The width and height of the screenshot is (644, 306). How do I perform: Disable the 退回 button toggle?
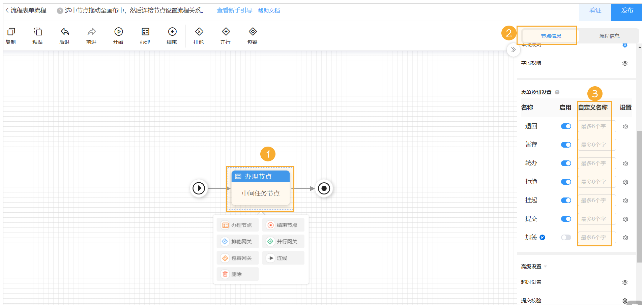pyautogui.click(x=566, y=126)
